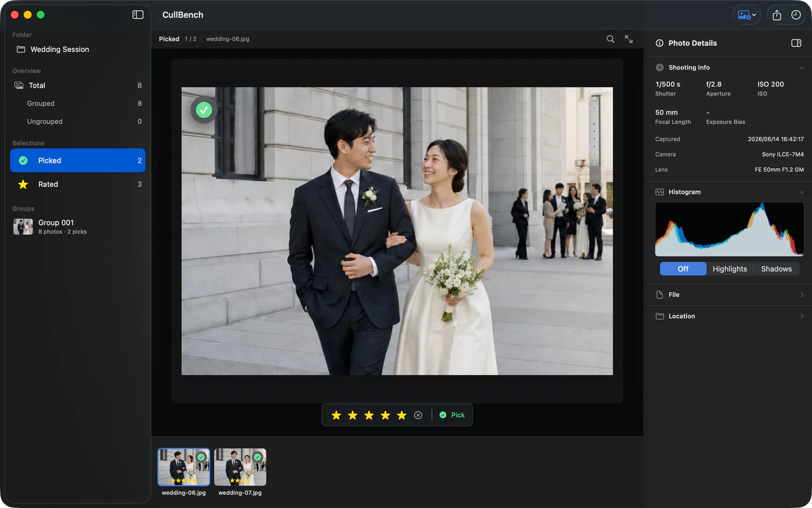This screenshot has width=812, height=508.
Task: Click the f/2.8 aperture value
Action: (714, 84)
